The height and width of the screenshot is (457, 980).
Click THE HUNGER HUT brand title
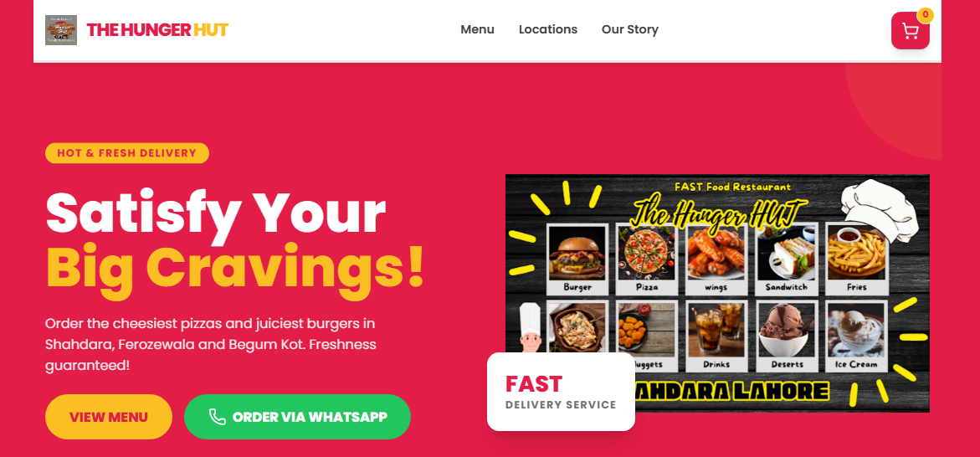click(x=157, y=29)
